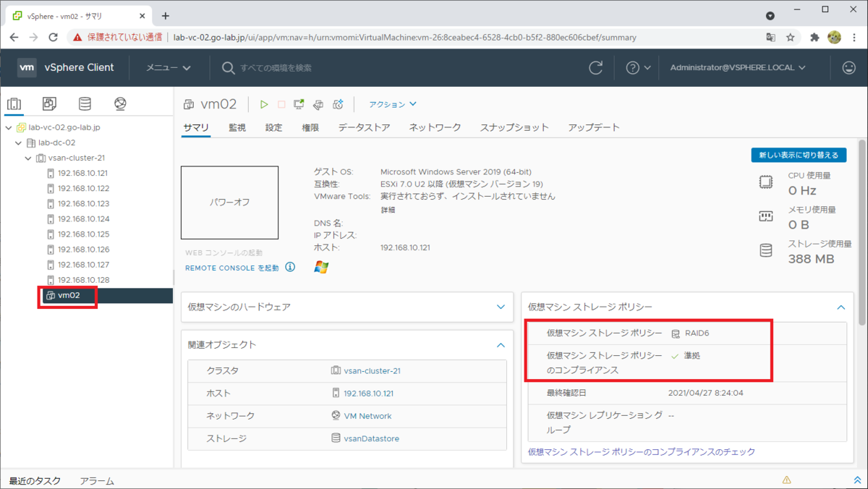The width and height of the screenshot is (868, 489).
Task: Open the アクション dropdown
Action: 393,104
